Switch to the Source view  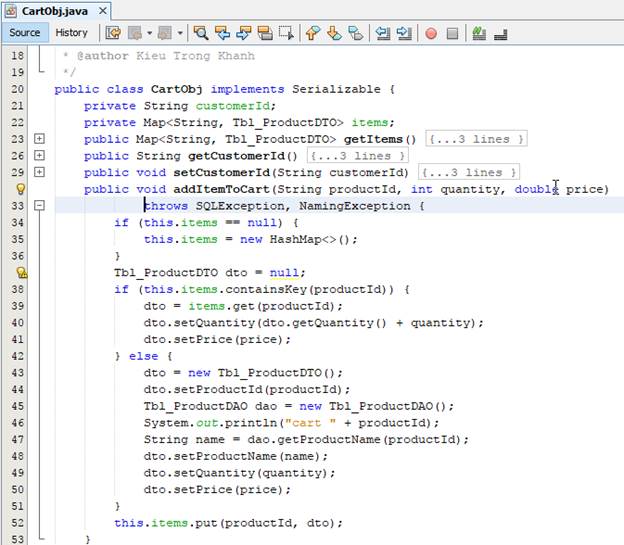25,33
